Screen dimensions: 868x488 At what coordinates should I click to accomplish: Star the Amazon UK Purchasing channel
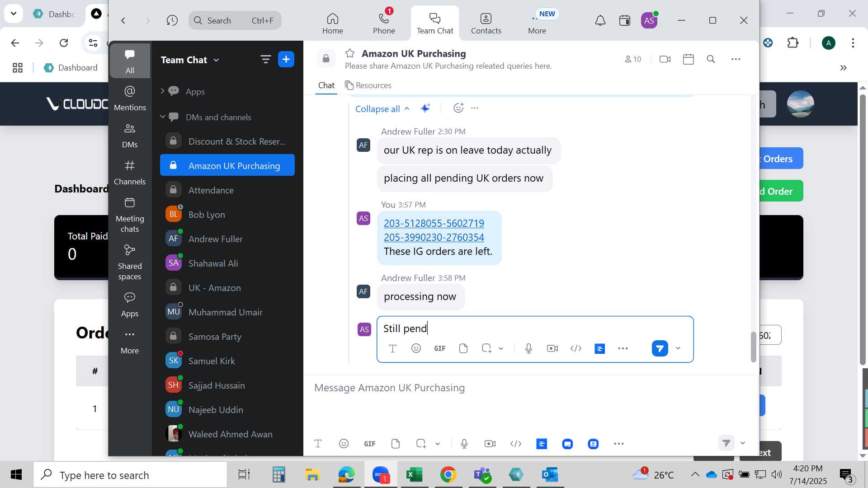350,53
